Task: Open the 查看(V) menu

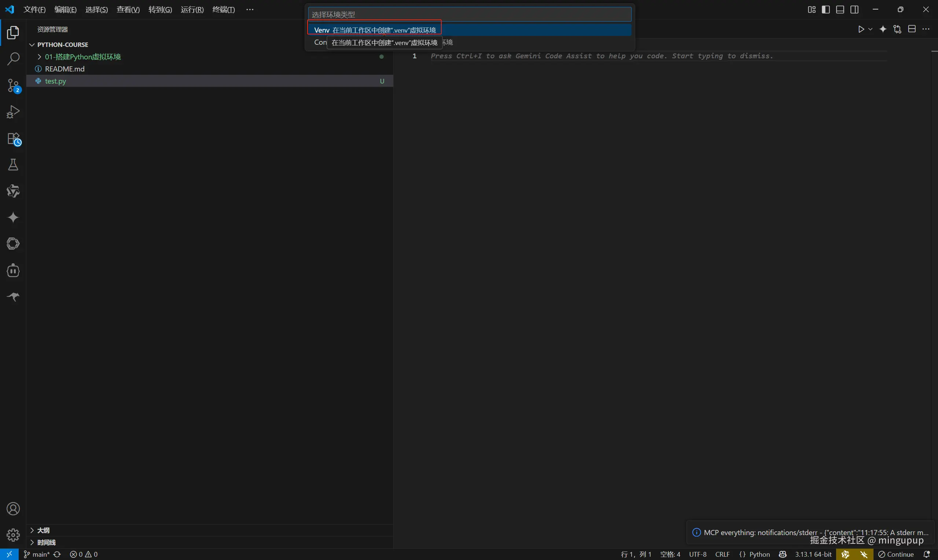Action: pyautogui.click(x=128, y=10)
